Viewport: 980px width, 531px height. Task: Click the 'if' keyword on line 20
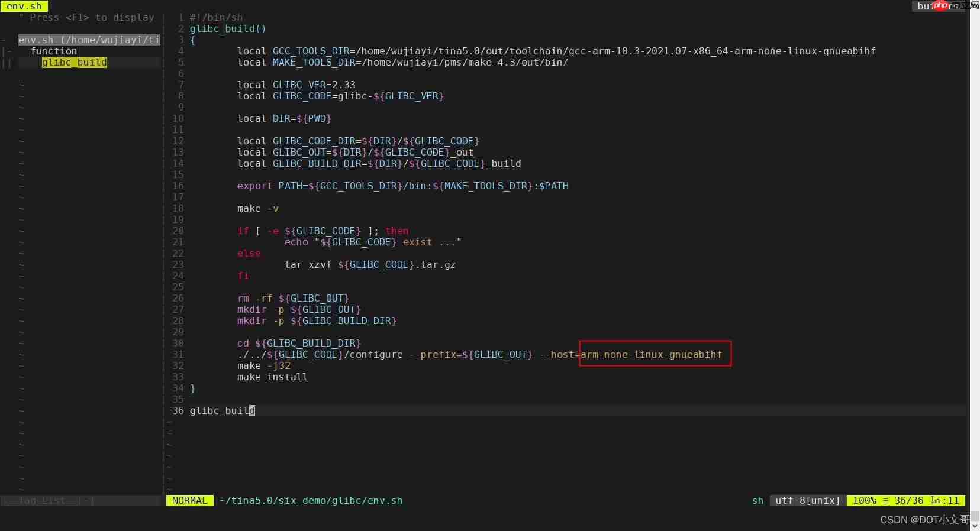click(x=243, y=231)
